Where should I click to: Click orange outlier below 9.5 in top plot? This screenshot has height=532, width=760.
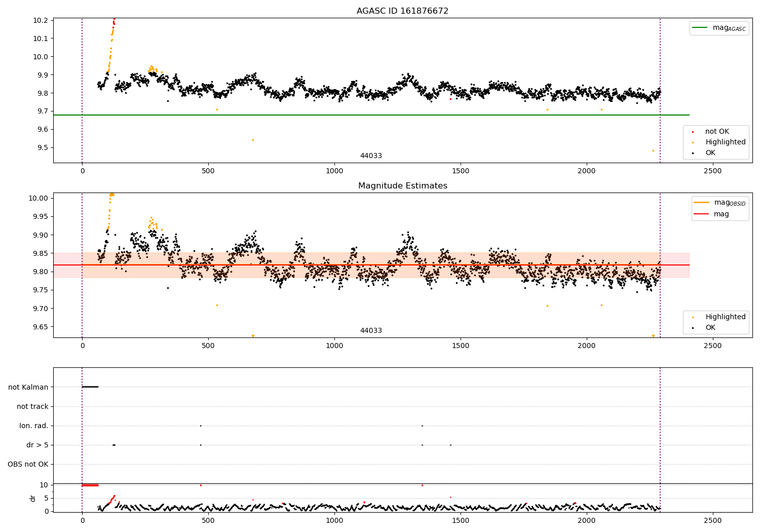[x=653, y=150]
